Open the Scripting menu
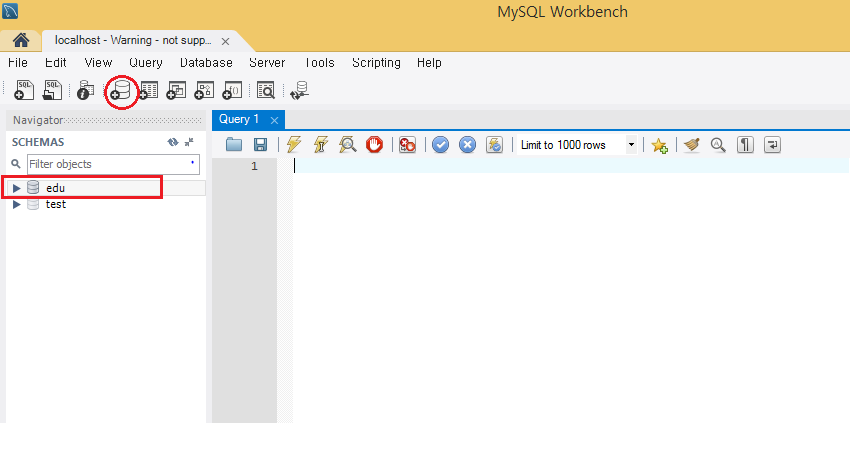The width and height of the screenshot is (850, 460). 376,63
